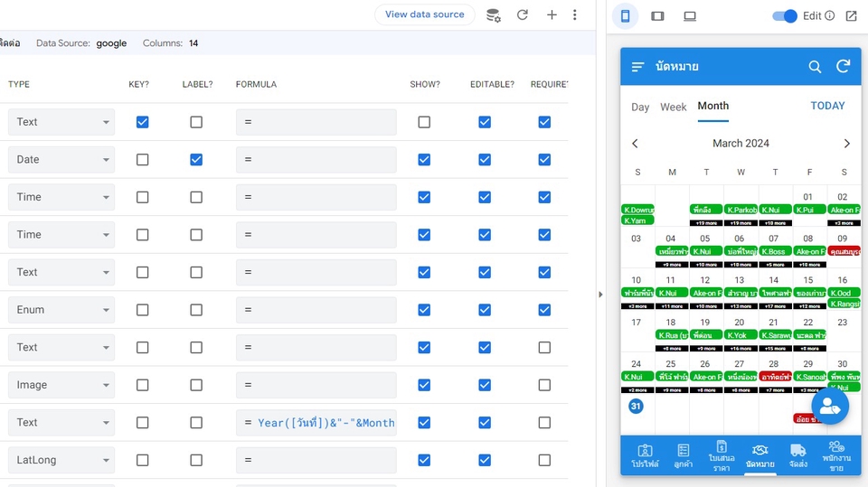
Task: Switch preview to mobile phone view
Action: coord(625,16)
